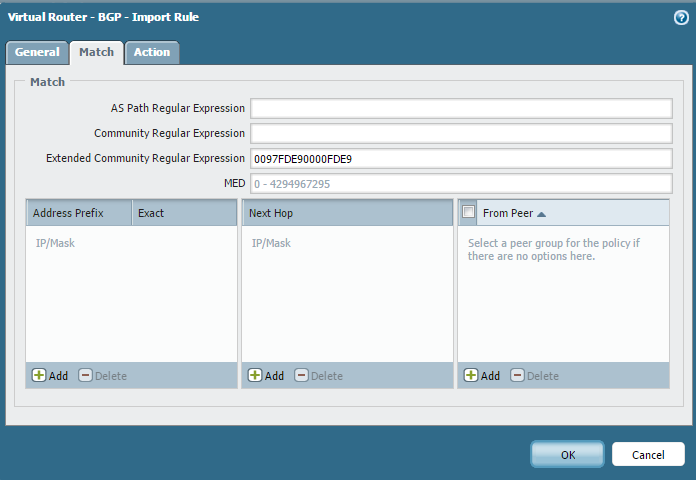
Task: Click the Exact column header
Action: pyautogui.click(x=185, y=213)
